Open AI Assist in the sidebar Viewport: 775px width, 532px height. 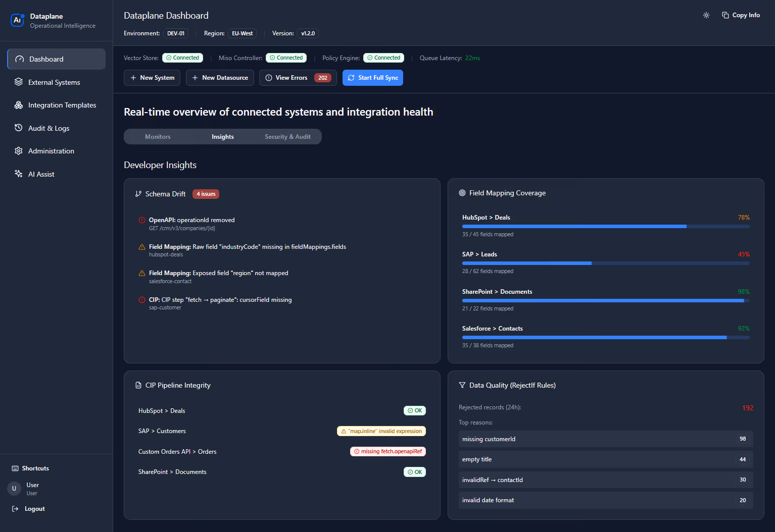(x=57, y=174)
